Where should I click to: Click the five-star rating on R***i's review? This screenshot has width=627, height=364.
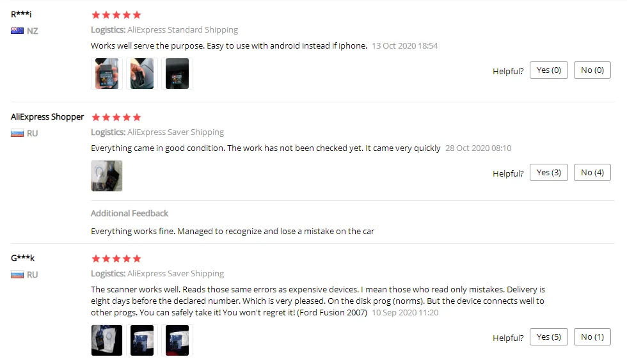(x=116, y=15)
